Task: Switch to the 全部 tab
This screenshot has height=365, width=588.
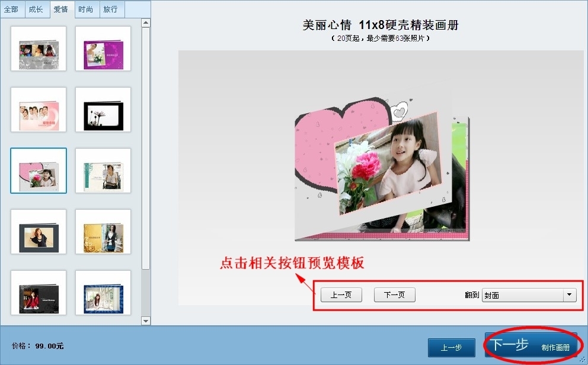Action: (12, 9)
